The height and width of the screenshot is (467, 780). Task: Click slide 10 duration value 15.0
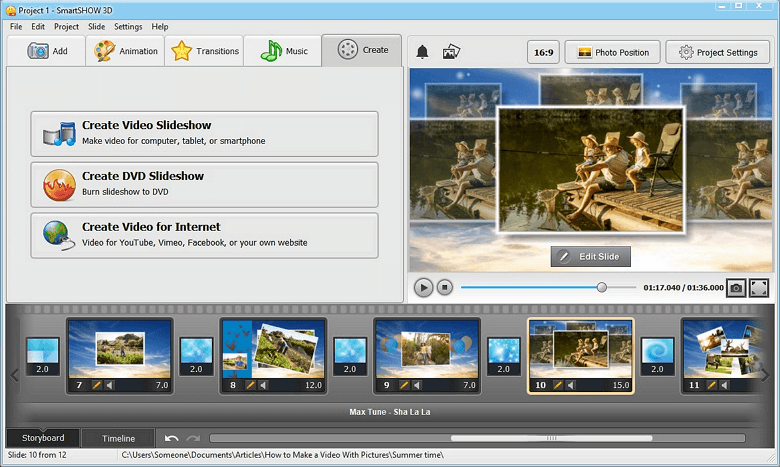click(621, 385)
